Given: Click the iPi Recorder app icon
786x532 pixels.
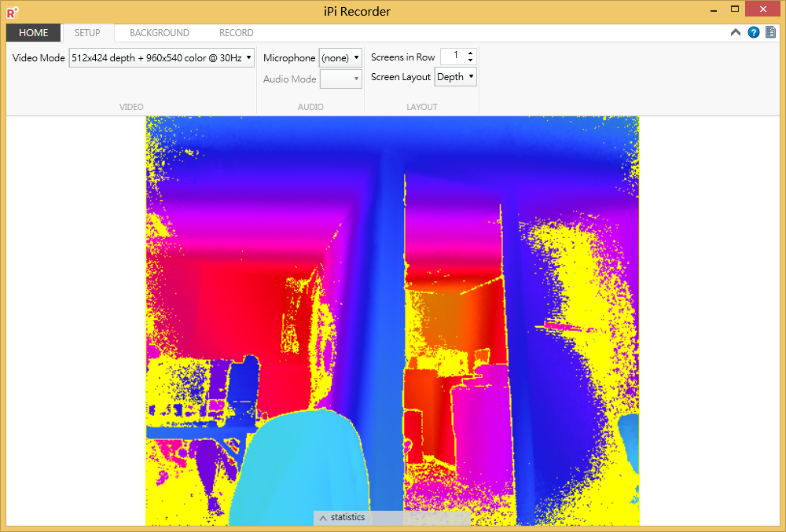Looking at the screenshot, I should tap(12, 12).
